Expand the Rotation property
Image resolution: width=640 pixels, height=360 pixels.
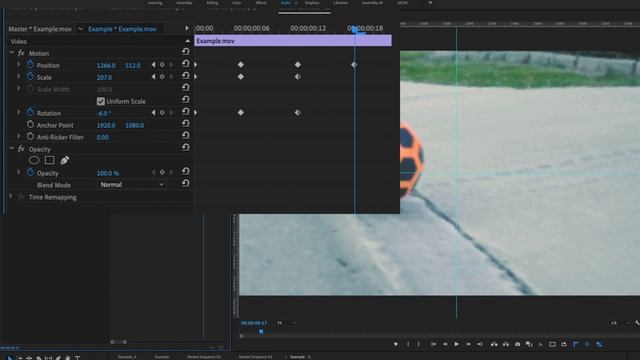pyautogui.click(x=18, y=112)
